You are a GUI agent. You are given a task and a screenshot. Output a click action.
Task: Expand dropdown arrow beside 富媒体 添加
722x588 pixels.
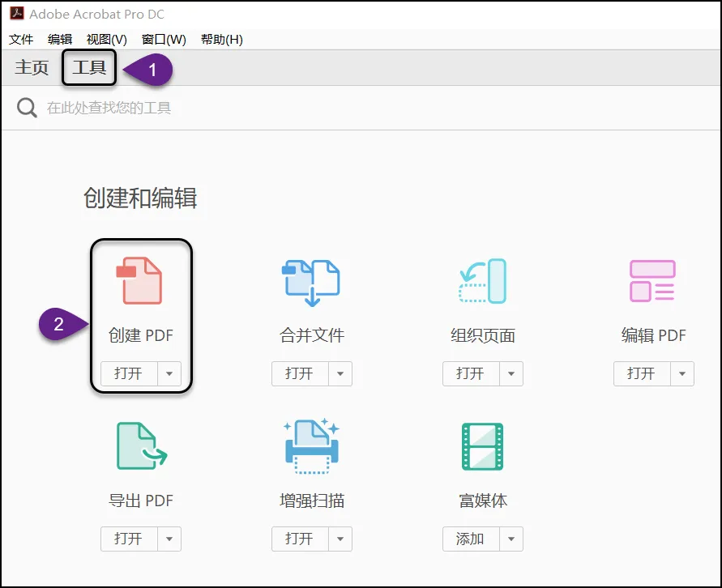511,539
